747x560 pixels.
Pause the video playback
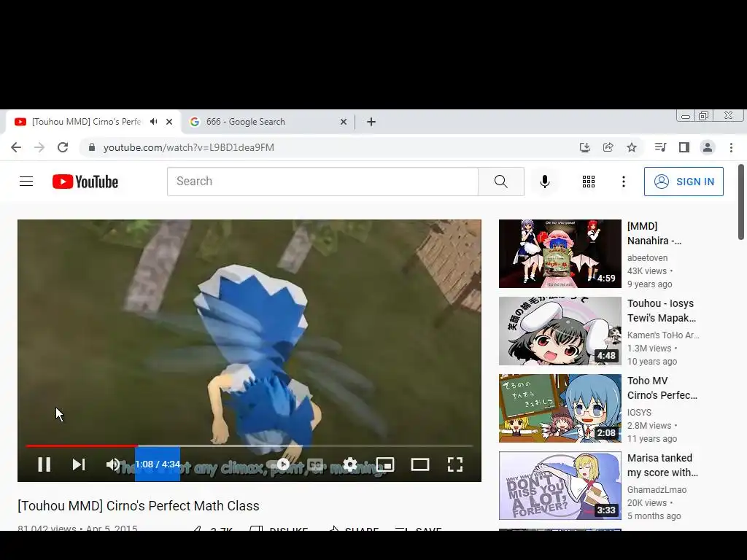(x=44, y=464)
